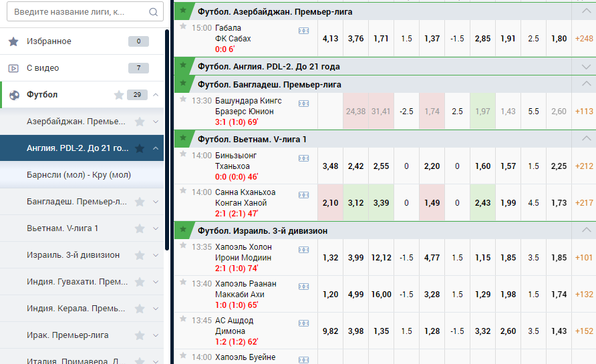
Task: Expand Вьетнам V-лига 1 sidebar chevron
Action: (156, 228)
